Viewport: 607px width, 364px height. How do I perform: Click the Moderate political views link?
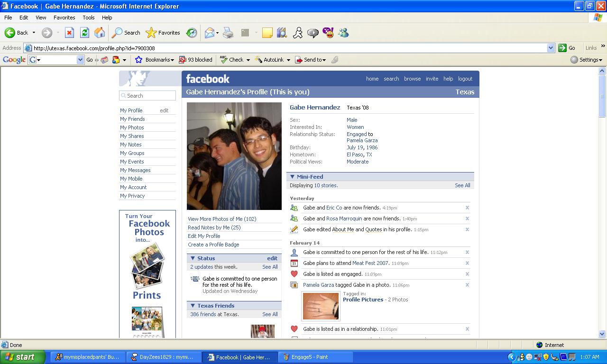358,162
